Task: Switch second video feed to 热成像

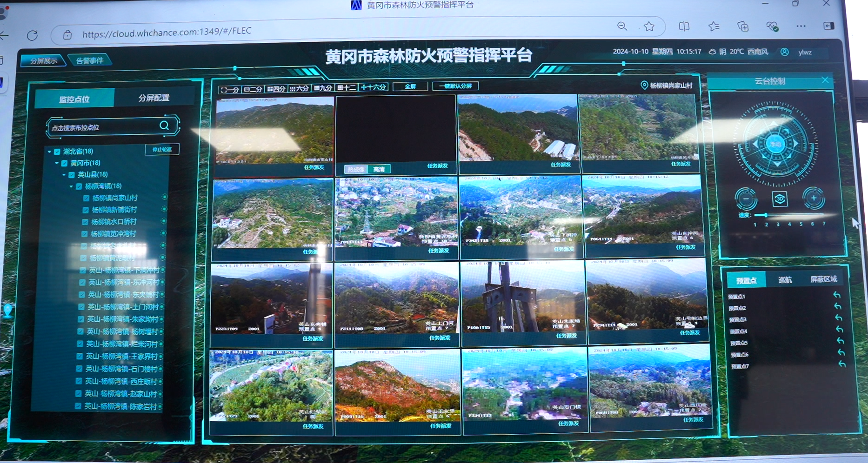Action: [356, 169]
